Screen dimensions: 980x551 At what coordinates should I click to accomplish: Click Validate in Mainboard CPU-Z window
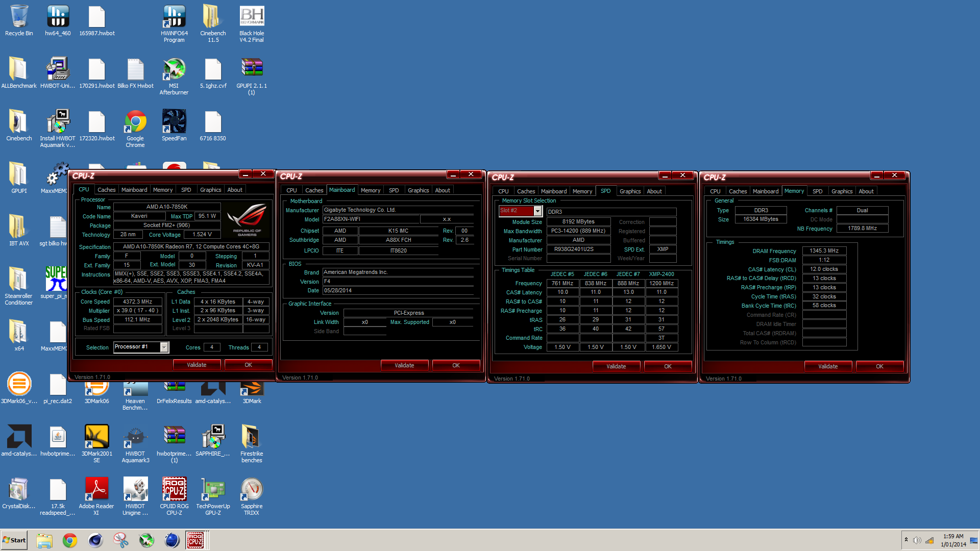coord(404,365)
